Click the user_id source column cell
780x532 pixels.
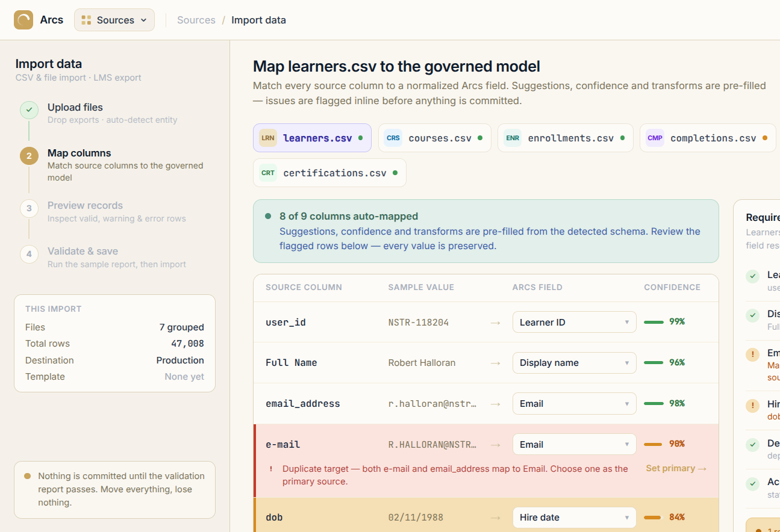285,323
